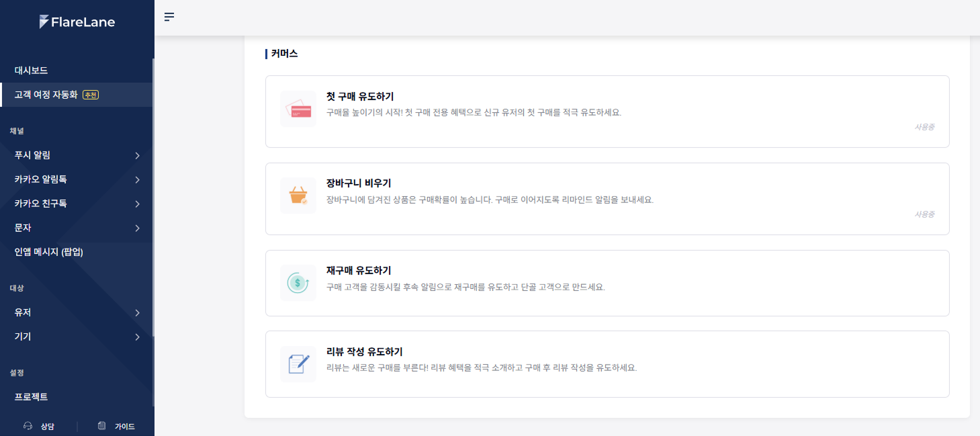
Task: Expand the 카카오 알림톡 chevron
Action: click(137, 179)
